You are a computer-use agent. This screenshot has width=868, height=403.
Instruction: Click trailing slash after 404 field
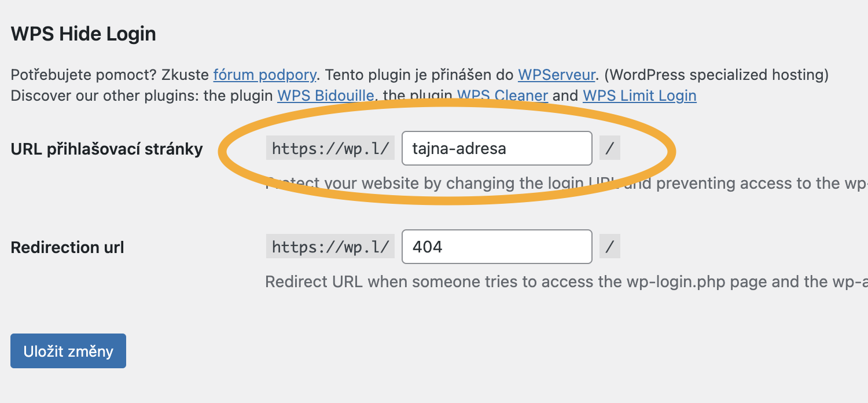(610, 247)
